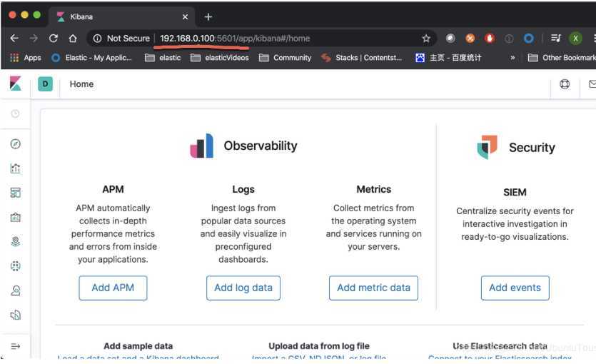Show recently viewed clock icon
The image size is (596, 364).
point(15,114)
